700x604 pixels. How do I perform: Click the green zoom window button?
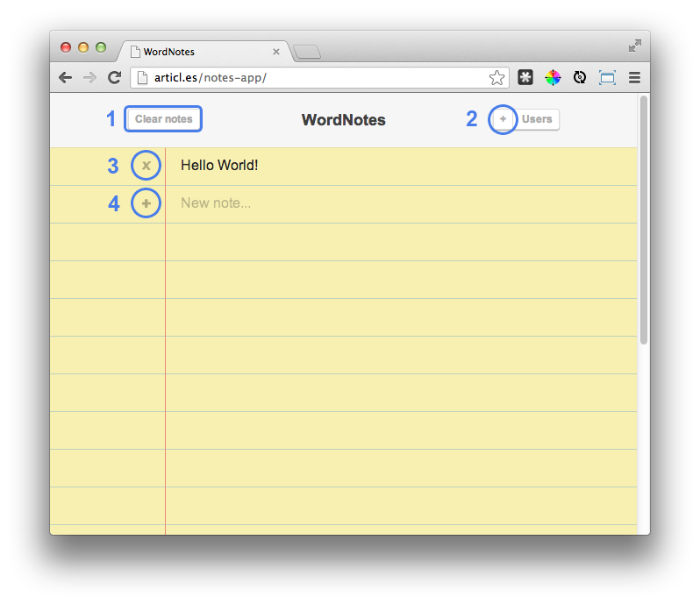(x=101, y=47)
